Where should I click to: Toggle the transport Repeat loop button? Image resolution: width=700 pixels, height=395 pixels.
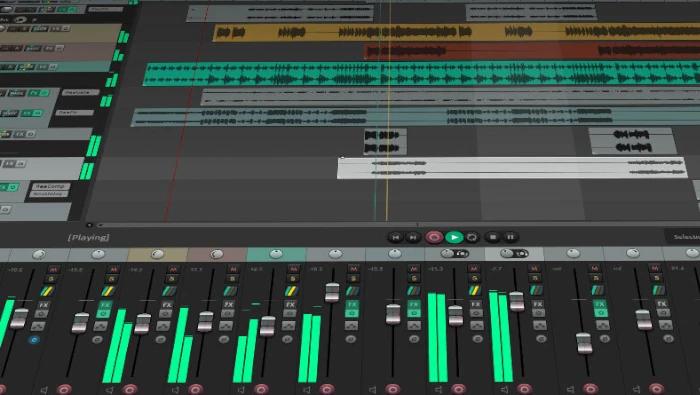(x=472, y=237)
